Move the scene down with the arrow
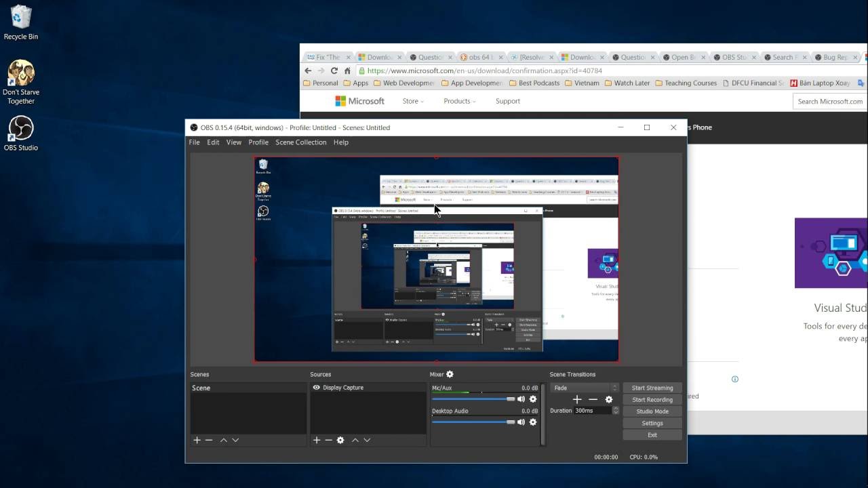Screen dimensions: 868x488 pyautogui.click(x=235, y=440)
